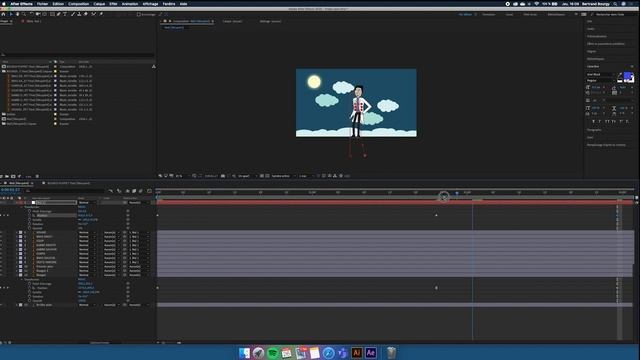Select the Clone Stamp tool
640x360 pixels.
tap(79, 14)
